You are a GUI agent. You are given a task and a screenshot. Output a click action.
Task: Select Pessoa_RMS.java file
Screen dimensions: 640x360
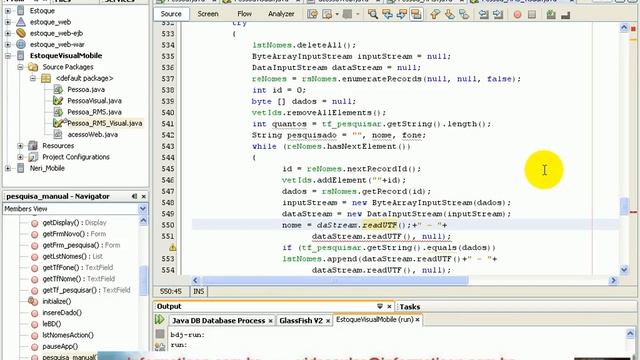pos(94,112)
